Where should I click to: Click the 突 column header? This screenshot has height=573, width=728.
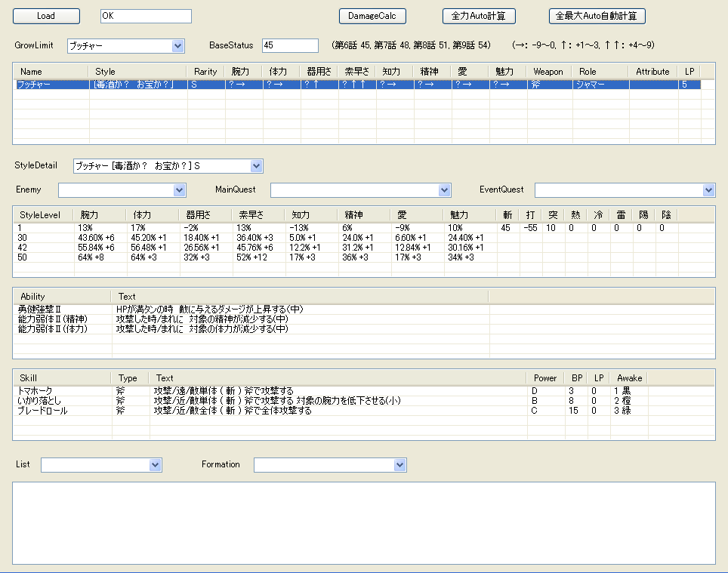point(553,215)
